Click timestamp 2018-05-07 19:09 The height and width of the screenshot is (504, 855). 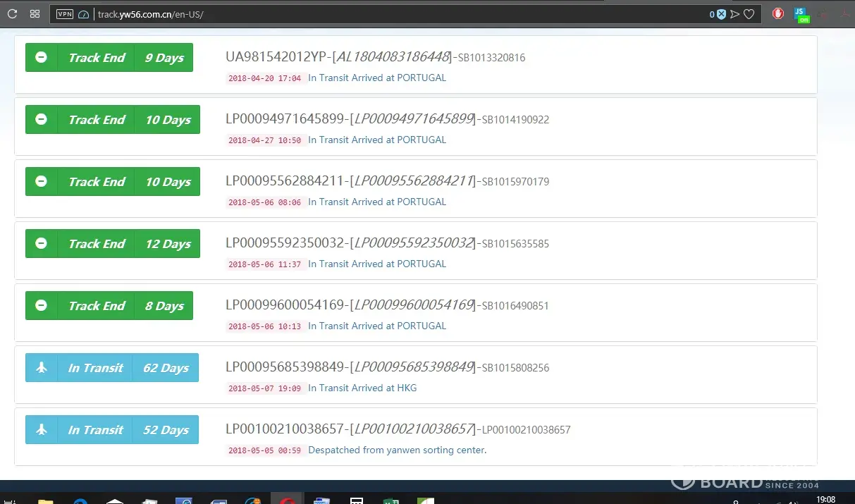264,388
